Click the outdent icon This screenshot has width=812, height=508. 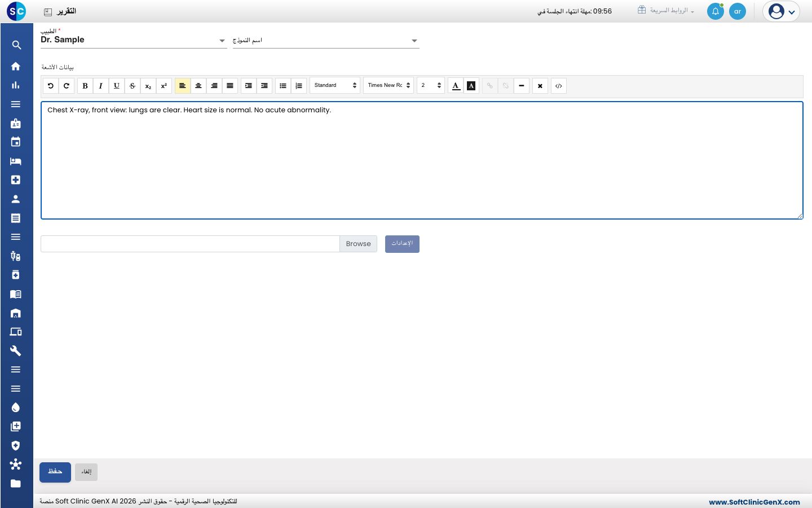[x=264, y=86]
